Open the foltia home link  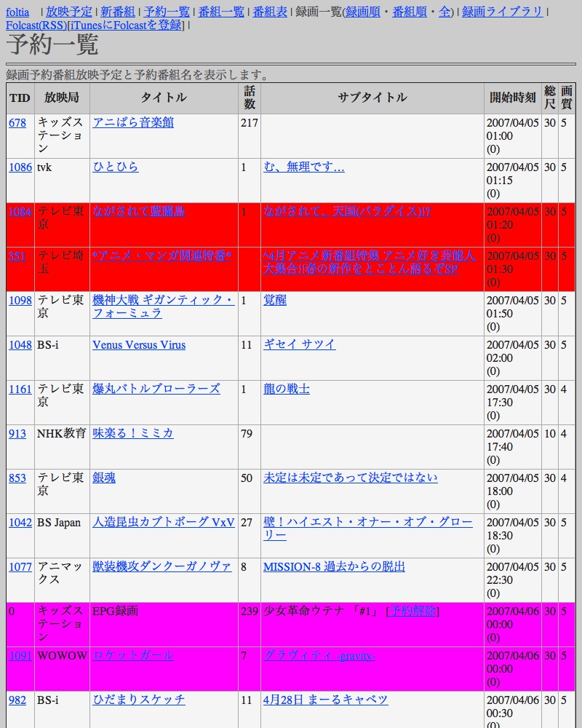[17, 12]
